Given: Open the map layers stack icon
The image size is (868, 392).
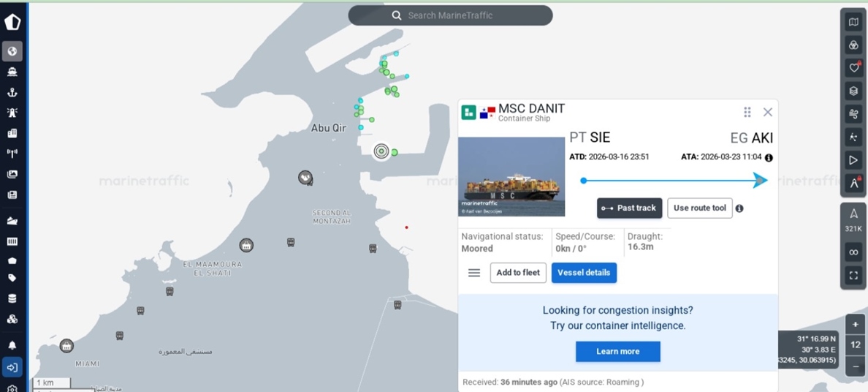Looking at the screenshot, I should [853, 91].
